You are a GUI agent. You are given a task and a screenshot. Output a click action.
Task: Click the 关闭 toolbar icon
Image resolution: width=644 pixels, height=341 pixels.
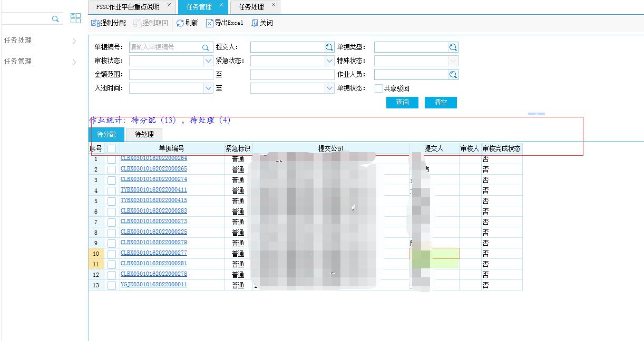point(255,23)
